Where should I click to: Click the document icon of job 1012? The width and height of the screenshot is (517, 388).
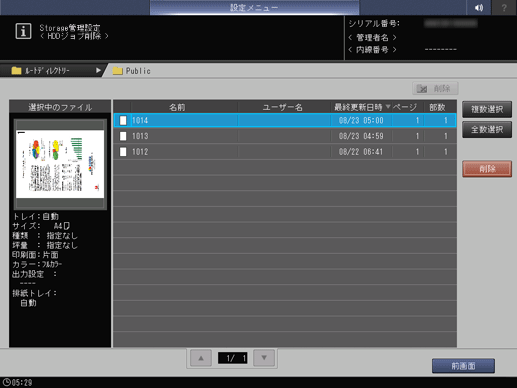pos(123,152)
